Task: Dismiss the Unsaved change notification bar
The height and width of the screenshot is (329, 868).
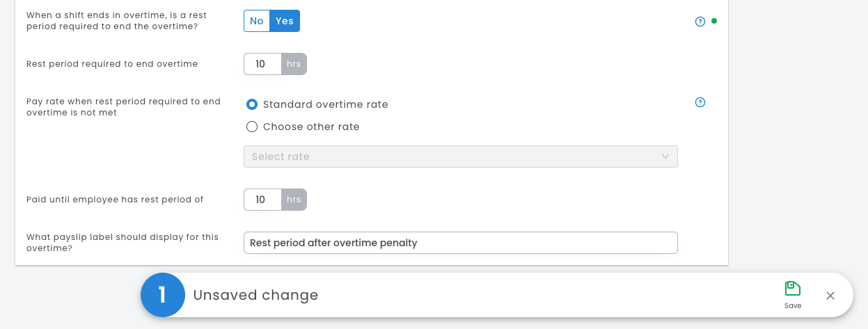Action: point(830,296)
